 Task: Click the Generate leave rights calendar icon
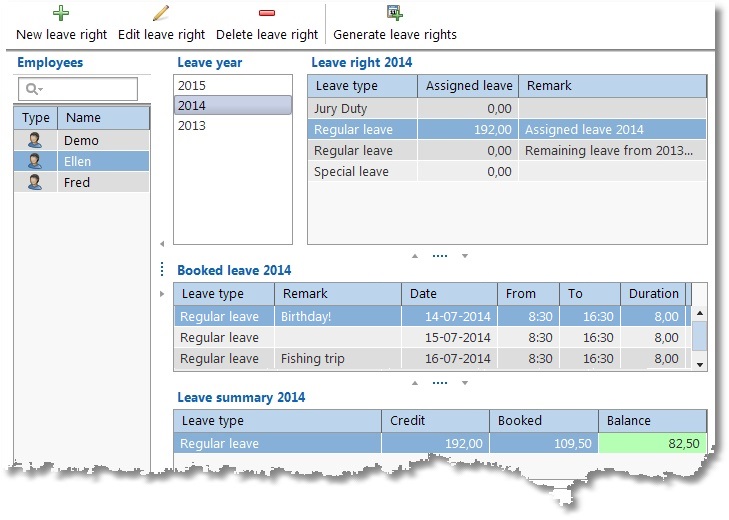[x=395, y=13]
